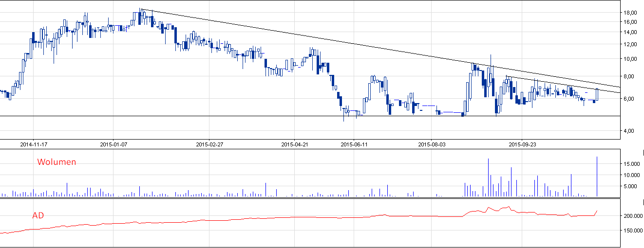This screenshot has width=644, height=248.
Task: Click the tallest volume bar at far right
Action: [597, 177]
